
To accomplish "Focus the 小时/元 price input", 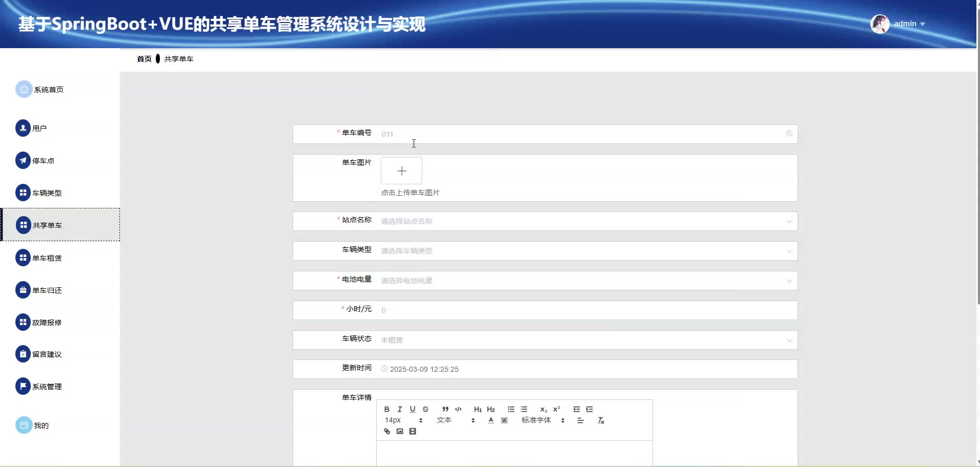I will tap(587, 310).
